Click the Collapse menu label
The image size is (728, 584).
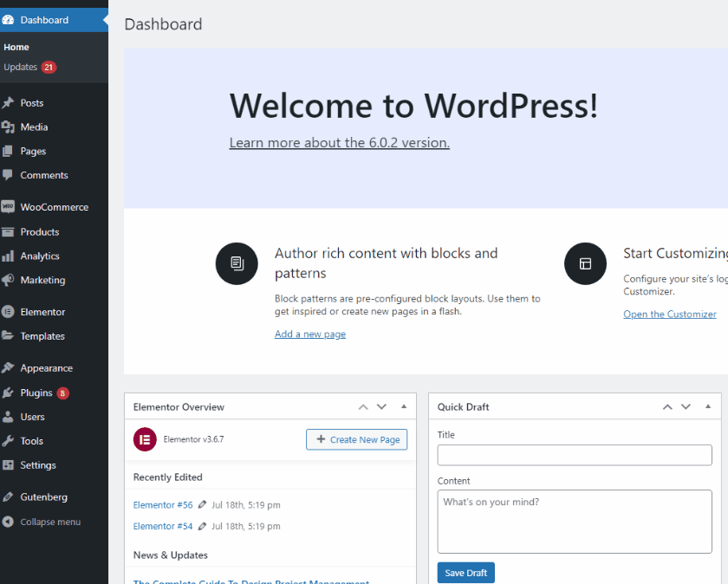click(x=50, y=522)
